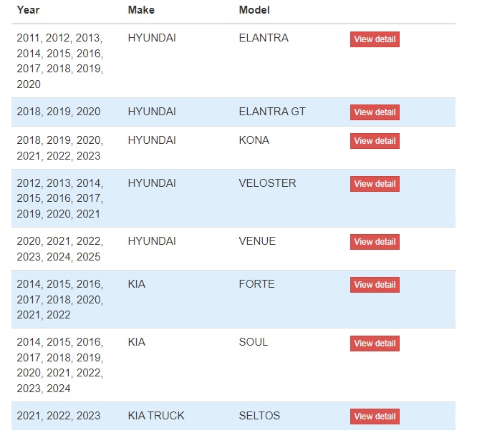Click the VELOSTER model name
Viewport: 477px width, 448px height.
pos(267,183)
